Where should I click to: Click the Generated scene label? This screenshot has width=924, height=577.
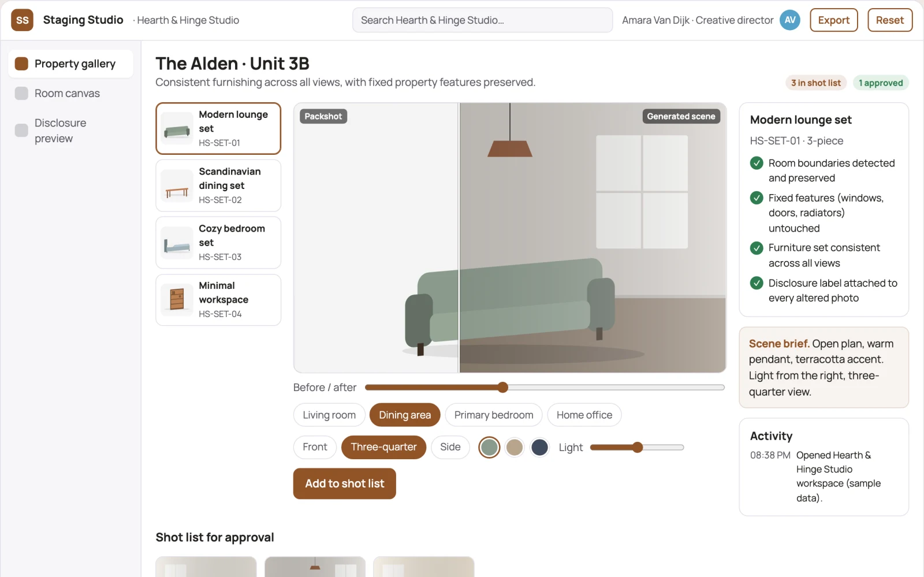[x=681, y=117]
